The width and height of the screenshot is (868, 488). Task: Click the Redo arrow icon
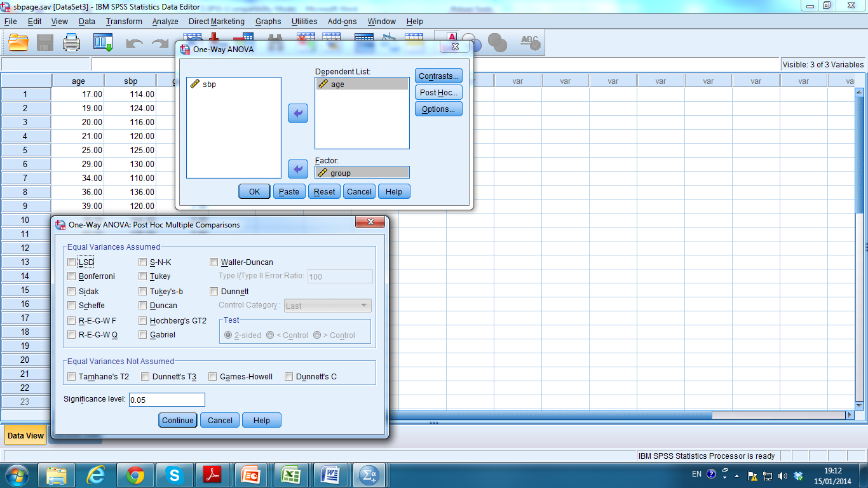[x=160, y=43]
